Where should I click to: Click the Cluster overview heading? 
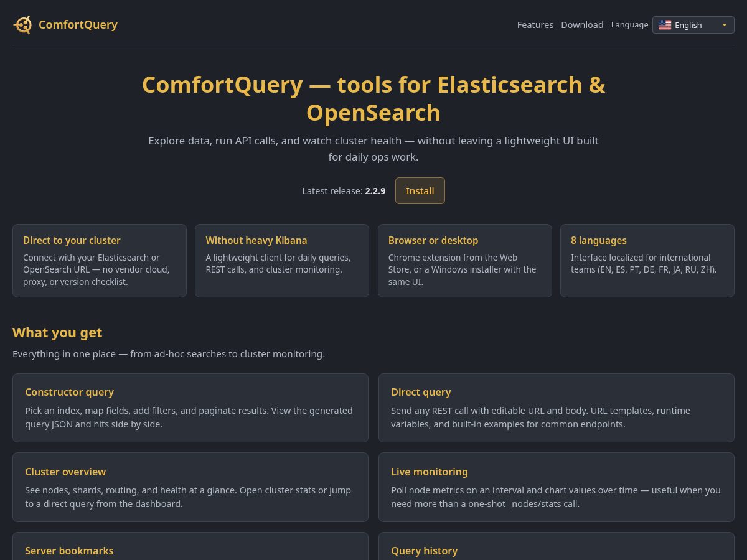click(65, 472)
